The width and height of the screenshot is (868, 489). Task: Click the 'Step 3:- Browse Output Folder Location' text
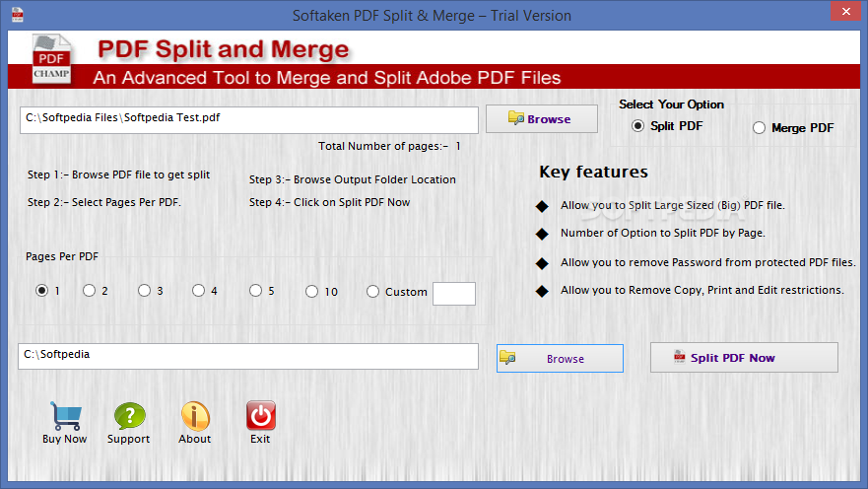(352, 179)
